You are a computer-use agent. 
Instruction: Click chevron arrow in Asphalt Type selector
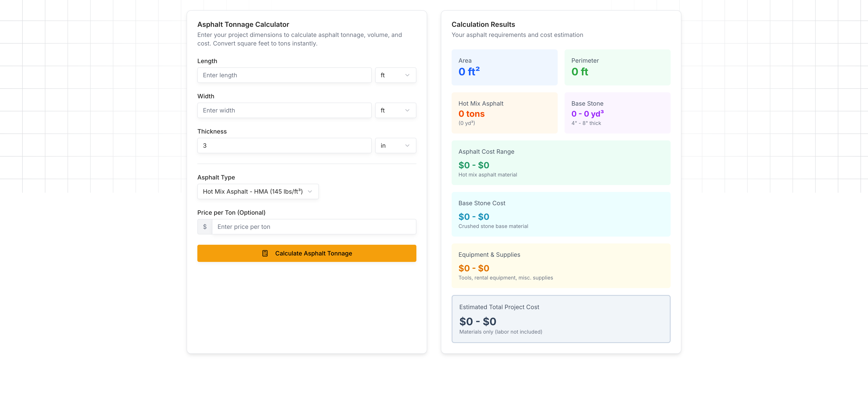310,192
